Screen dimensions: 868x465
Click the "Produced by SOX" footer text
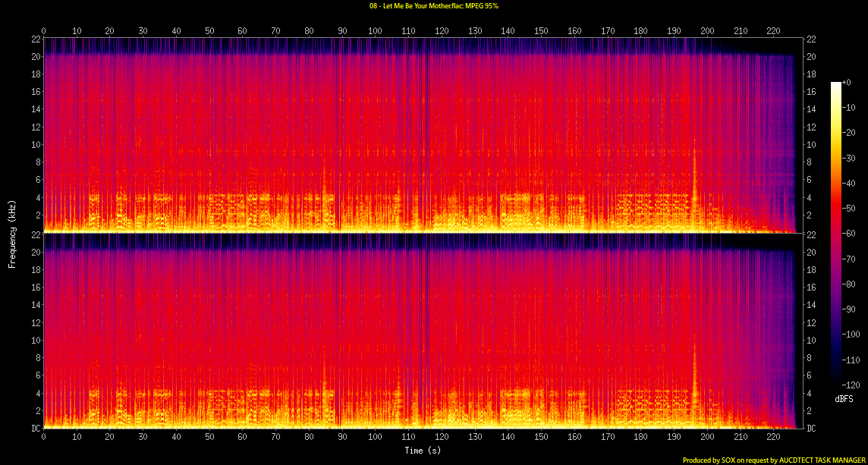click(x=716, y=460)
